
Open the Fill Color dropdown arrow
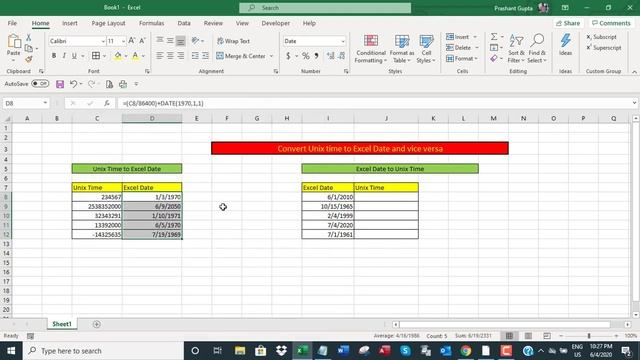(125, 56)
